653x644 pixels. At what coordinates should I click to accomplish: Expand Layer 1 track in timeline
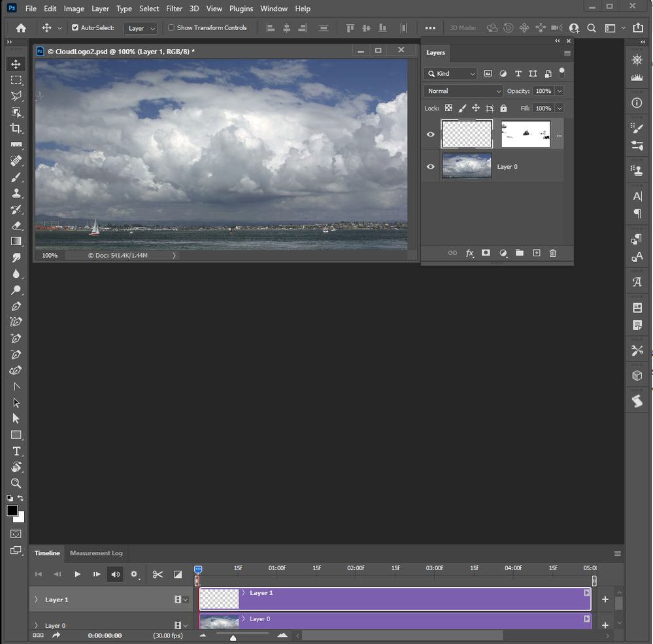[x=36, y=600]
